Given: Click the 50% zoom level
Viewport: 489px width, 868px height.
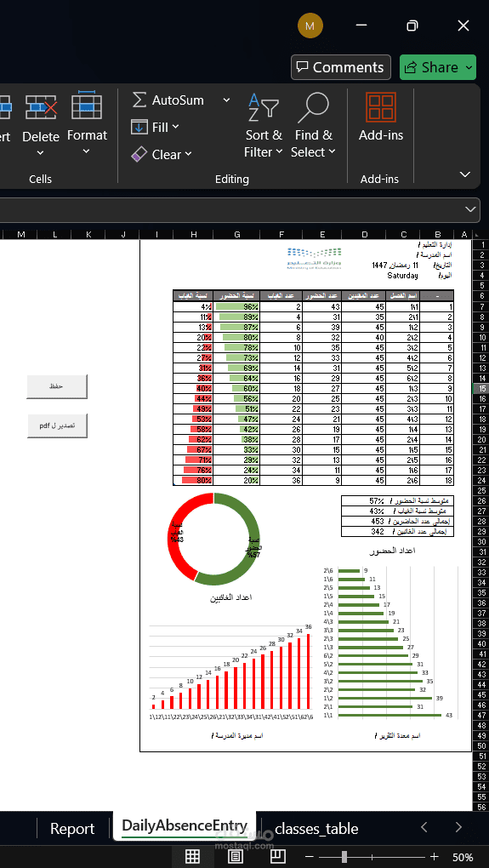Looking at the screenshot, I should (463, 857).
